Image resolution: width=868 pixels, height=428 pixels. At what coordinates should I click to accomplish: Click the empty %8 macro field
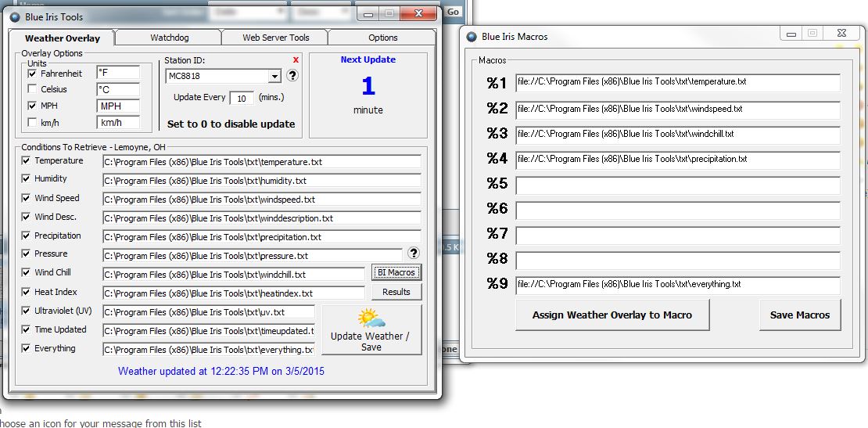click(678, 261)
